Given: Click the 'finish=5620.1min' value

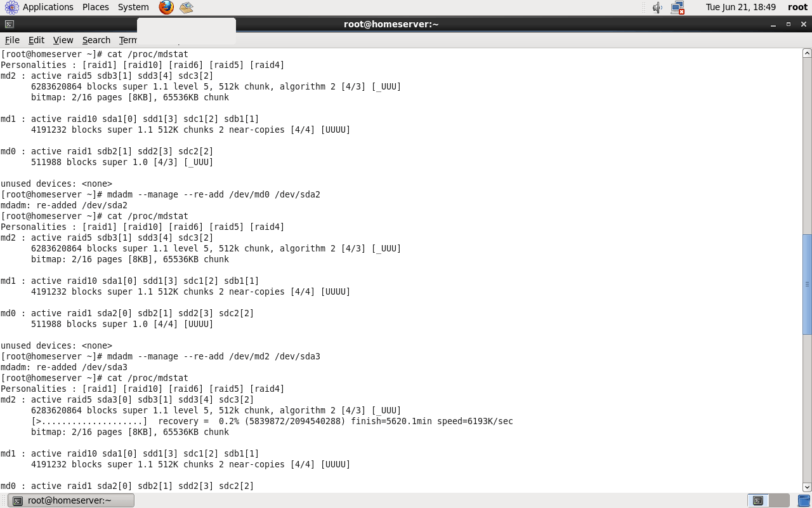Looking at the screenshot, I should click(394, 421).
